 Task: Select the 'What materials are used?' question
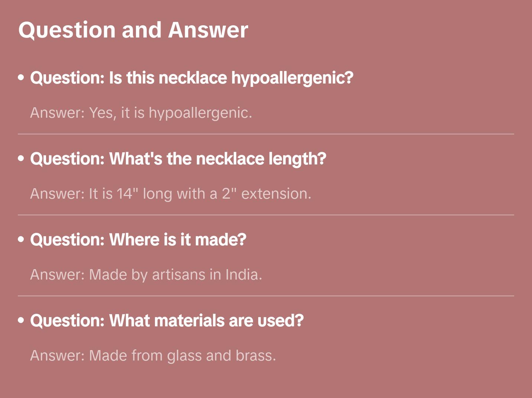point(167,321)
